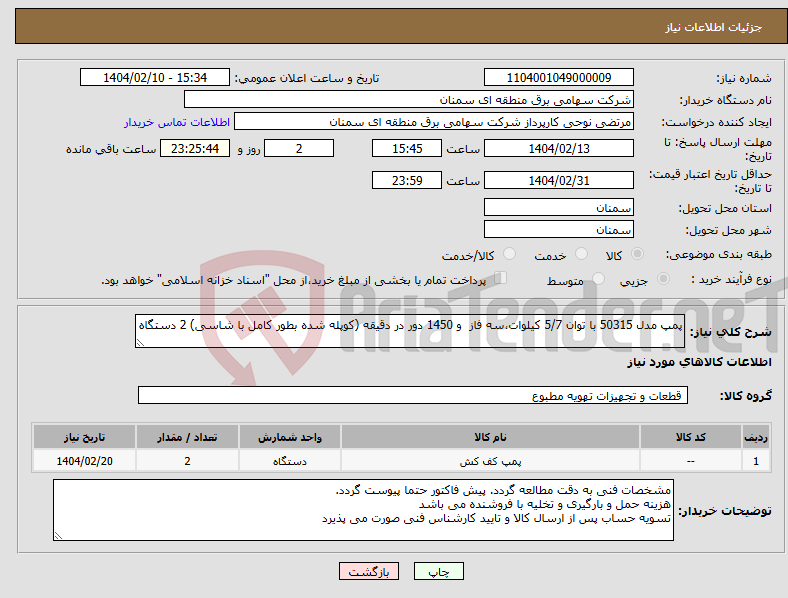Click the شماره نیاز field 1104001049000009
This screenshot has width=788, height=598.
558,77
